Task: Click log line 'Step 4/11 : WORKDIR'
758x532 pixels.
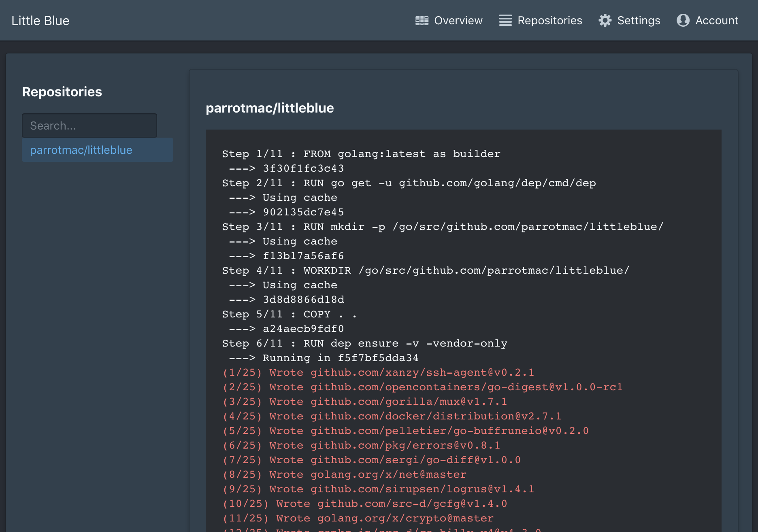Action: (426, 270)
